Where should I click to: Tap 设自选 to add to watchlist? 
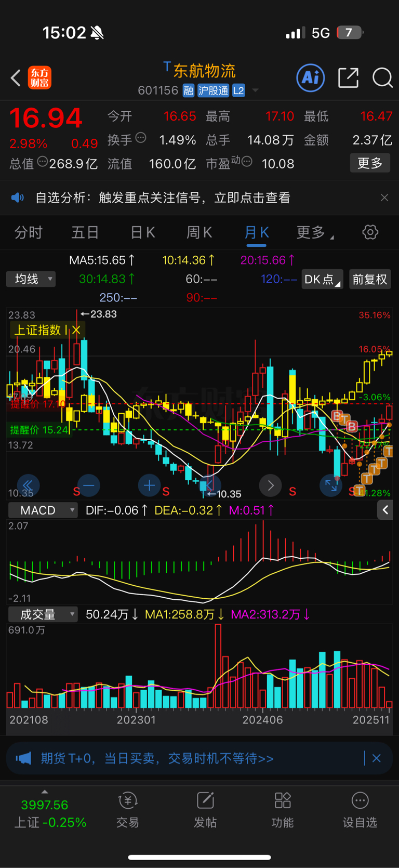point(360,810)
